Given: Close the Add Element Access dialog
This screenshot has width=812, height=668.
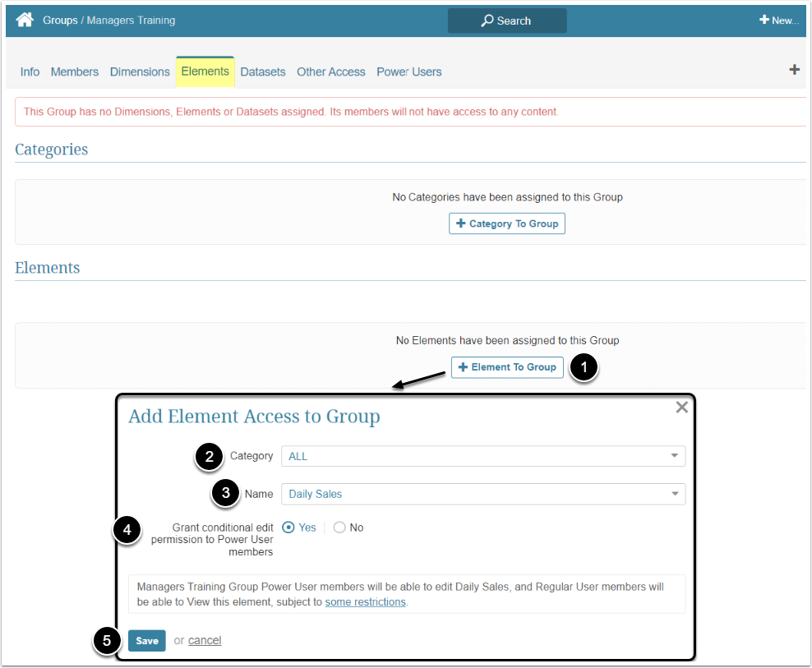Looking at the screenshot, I should [x=681, y=408].
